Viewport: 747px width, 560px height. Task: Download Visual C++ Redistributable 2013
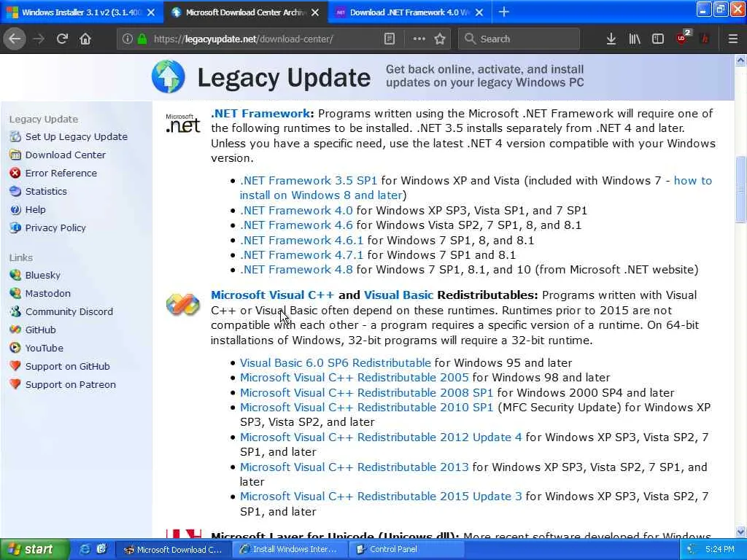pyautogui.click(x=355, y=467)
